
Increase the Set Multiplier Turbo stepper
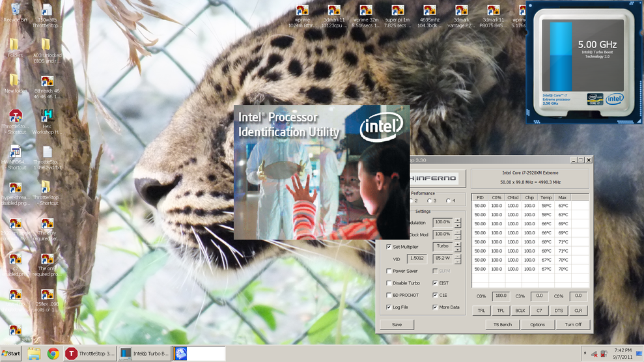click(x=458, y=245)
